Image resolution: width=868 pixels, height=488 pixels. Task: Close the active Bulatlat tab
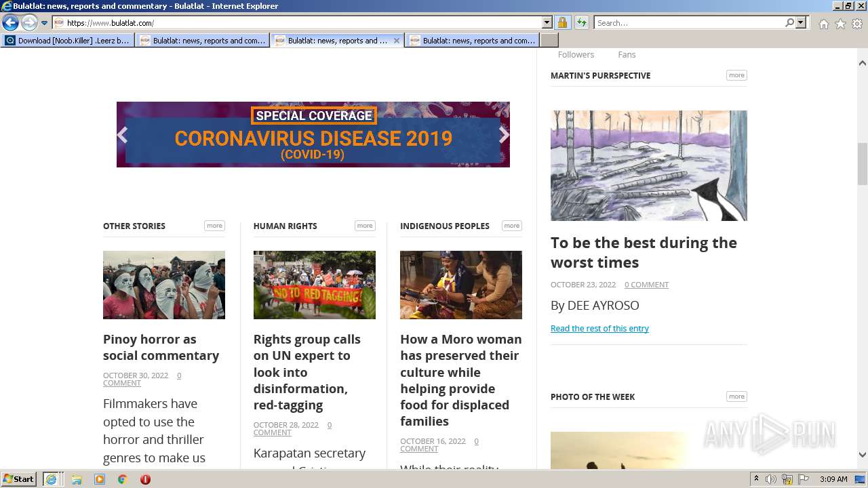(x=397, y=41)
